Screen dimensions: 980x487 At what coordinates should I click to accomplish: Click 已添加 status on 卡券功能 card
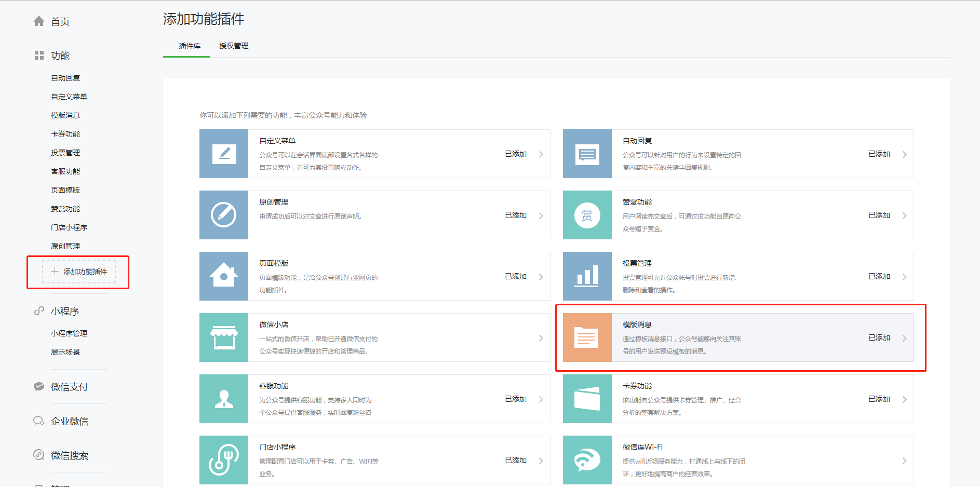pos(879,399)
